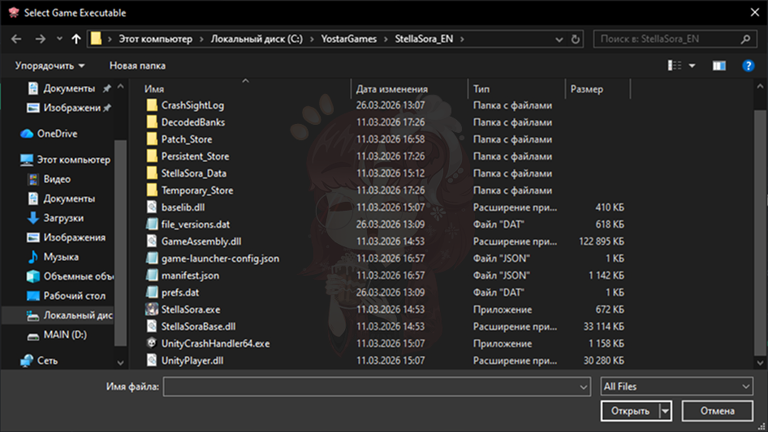This screenshot has width=768, height=432.
Task: Click OneDrive in the navigation pane
Action: (58, 134)
